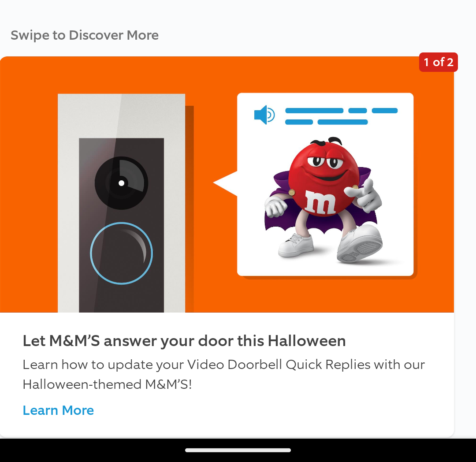Screen dimensions: 476x462
Task: Tap the grey doorbell faceplate top
Action: click(122, 115)
